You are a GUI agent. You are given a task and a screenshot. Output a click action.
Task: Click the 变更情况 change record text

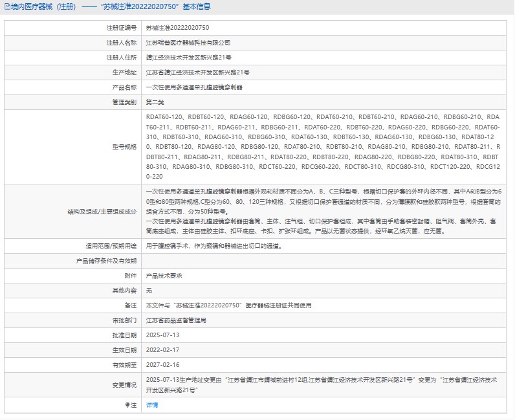click(322, 384)
